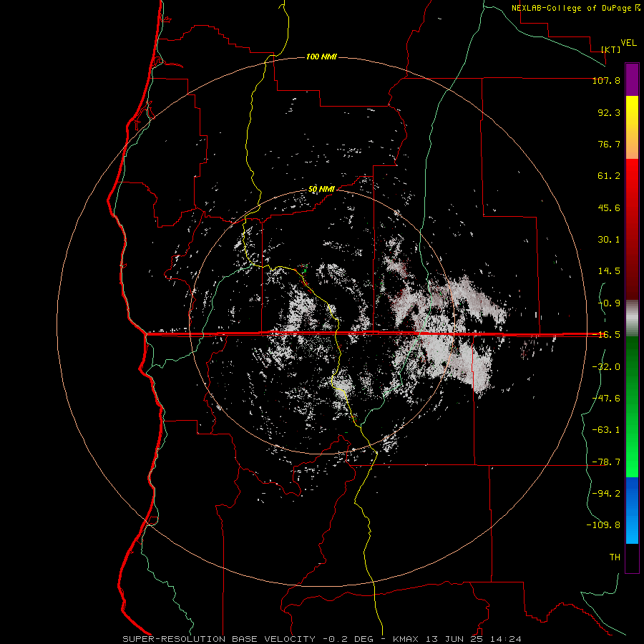Click the blue segment of color bar
The width and height of the screenshot is (644, 644).
632,510
